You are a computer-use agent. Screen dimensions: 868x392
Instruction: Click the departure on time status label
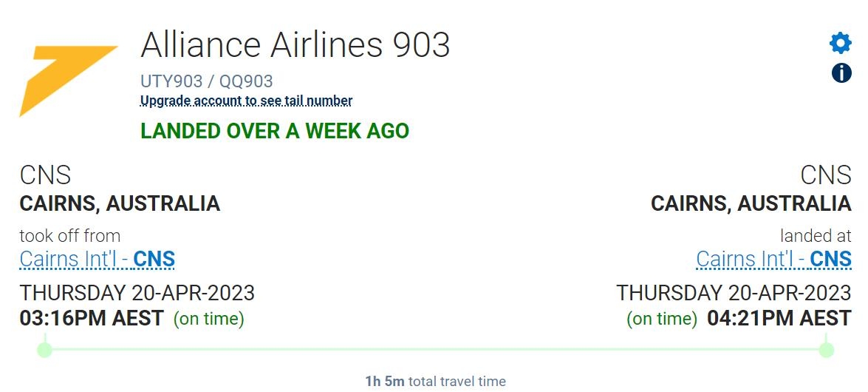[x=209, y=319]
